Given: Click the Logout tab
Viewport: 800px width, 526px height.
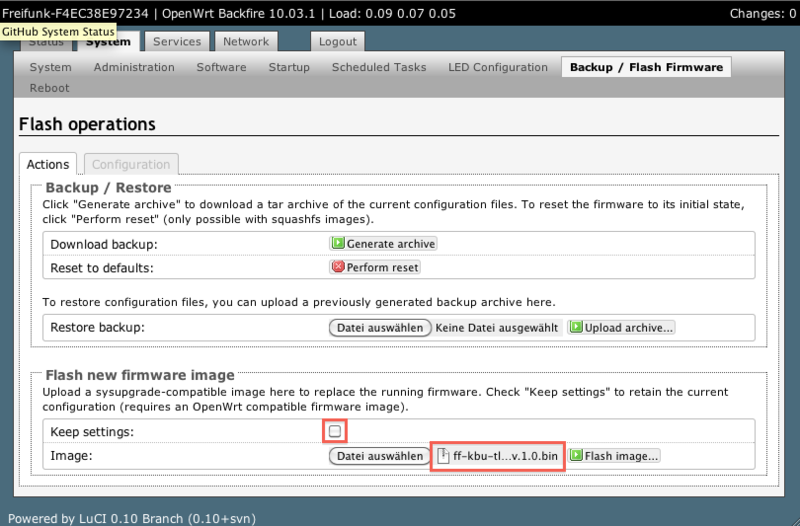Looking at the screenshot, I should coord(337,42).
